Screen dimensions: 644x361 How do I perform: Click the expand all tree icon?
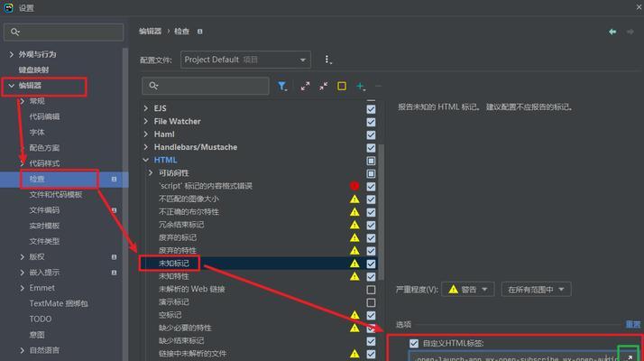click(x=305, y=86)
